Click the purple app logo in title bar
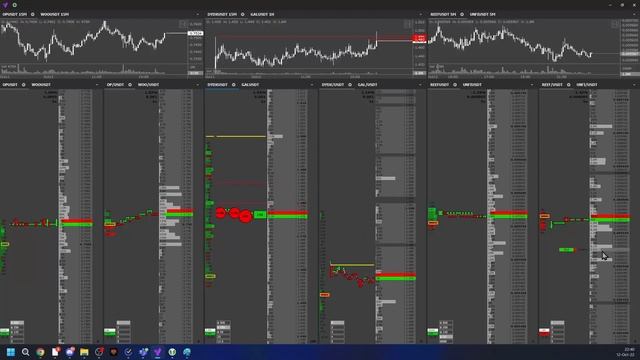This screenshot has width=640, height=360. tap(5, 5)
